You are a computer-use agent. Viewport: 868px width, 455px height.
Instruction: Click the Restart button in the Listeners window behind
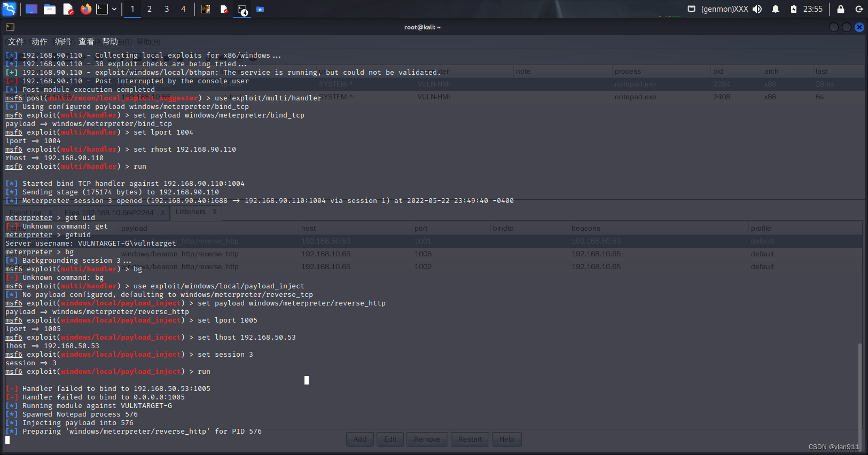[470, 439]
